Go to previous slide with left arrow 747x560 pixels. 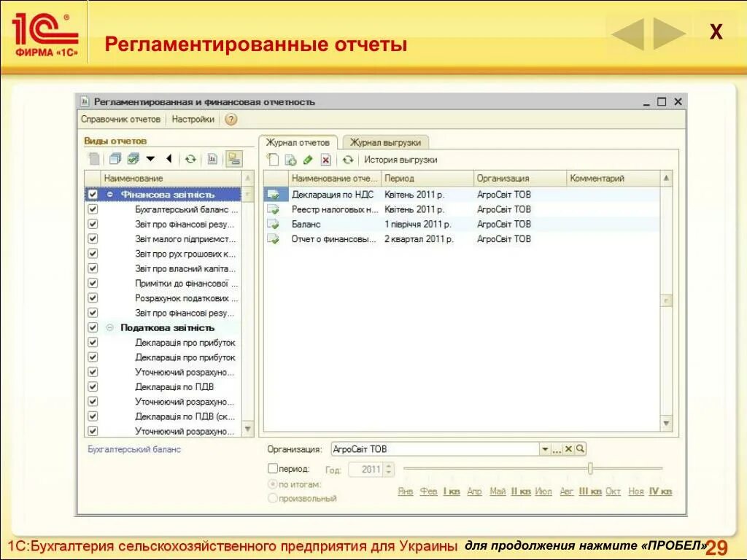[628, 34]
